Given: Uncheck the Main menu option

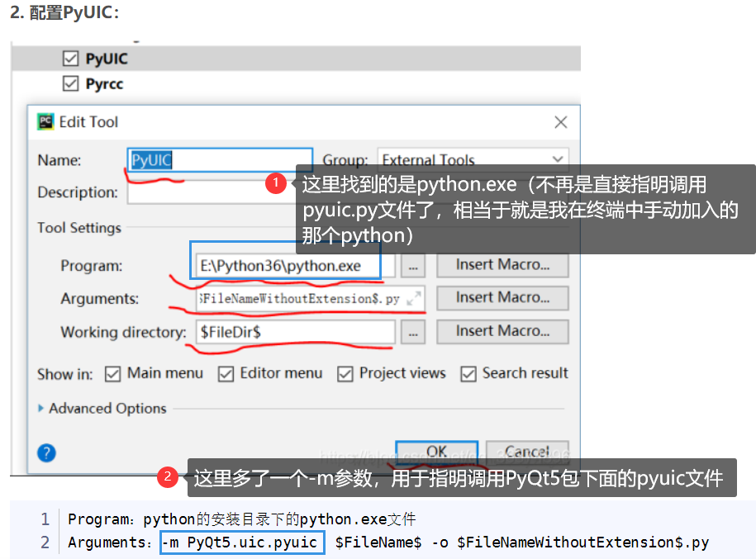Looking at the screenshot, I should tap(112, 374).
